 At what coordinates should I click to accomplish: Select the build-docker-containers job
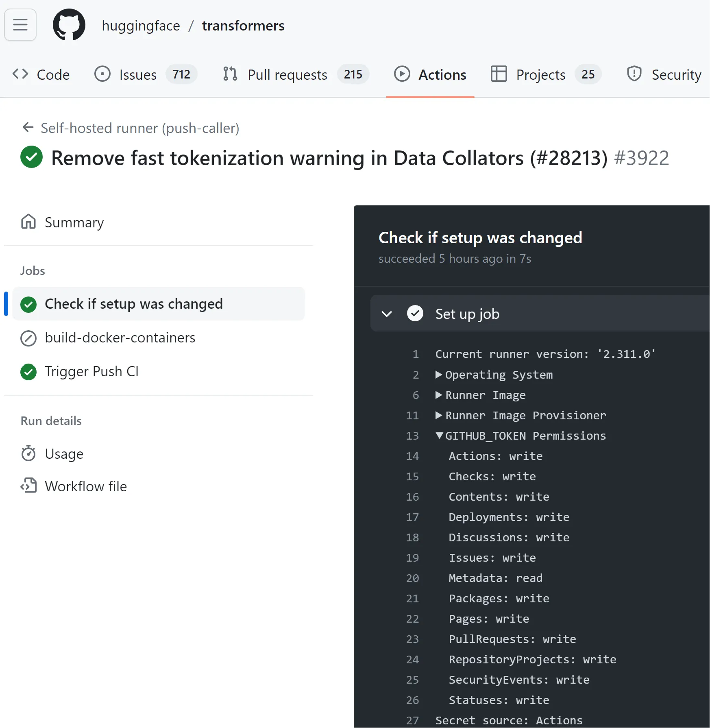click(120, 338)
